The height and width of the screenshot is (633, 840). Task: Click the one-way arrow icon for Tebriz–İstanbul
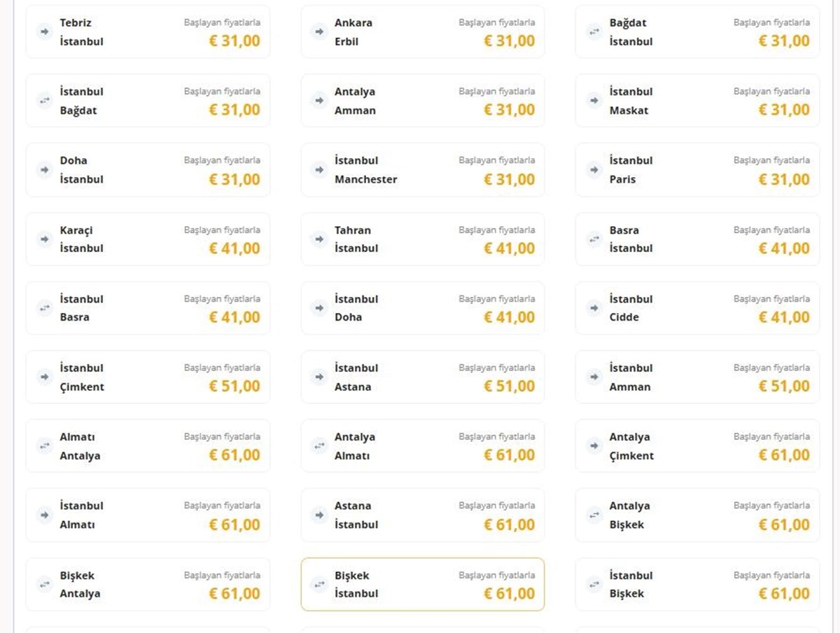(x=45, y=32)
